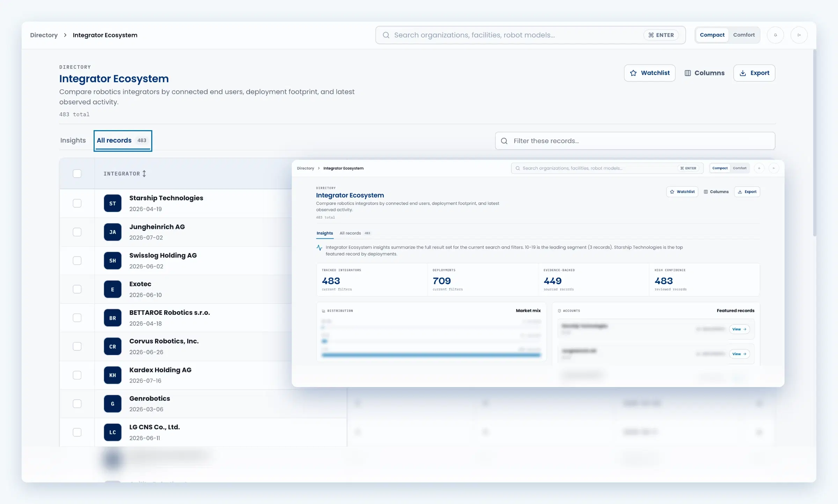Open the Jungheinrich AG record name
Viewport: 838px width, 504px height.
157,227
